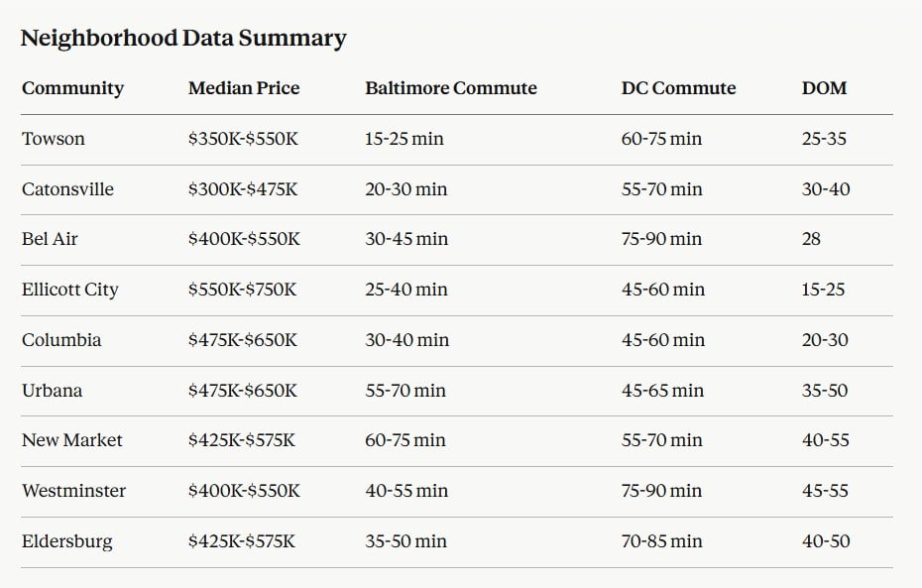Image resolution: width=922 pixels, height=588 pixels.
Task: Select the Community column header
Action: coord(72,88)
